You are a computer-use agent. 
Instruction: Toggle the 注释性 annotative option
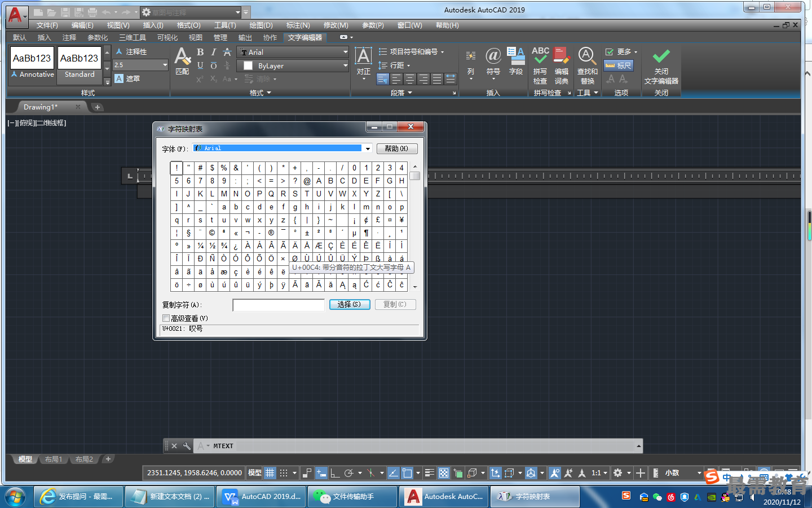(131, 51)
